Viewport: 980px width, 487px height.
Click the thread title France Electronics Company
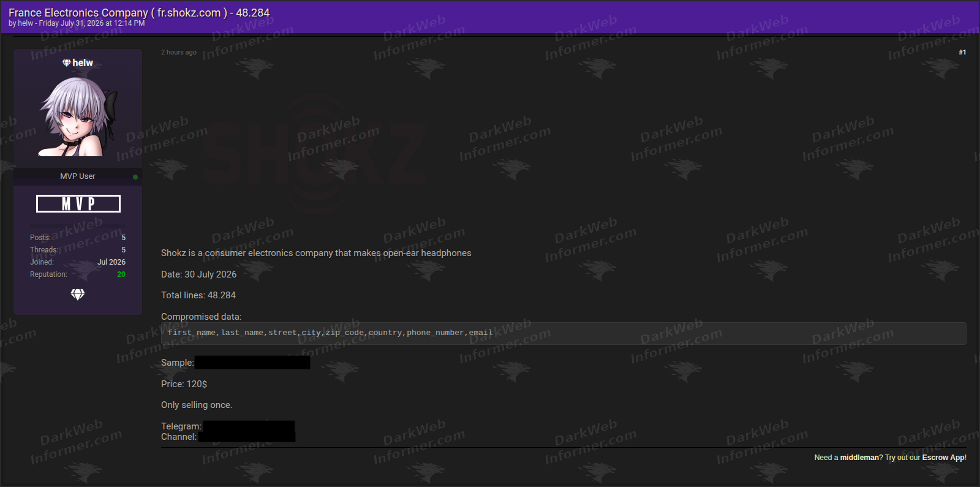(139, 13)
